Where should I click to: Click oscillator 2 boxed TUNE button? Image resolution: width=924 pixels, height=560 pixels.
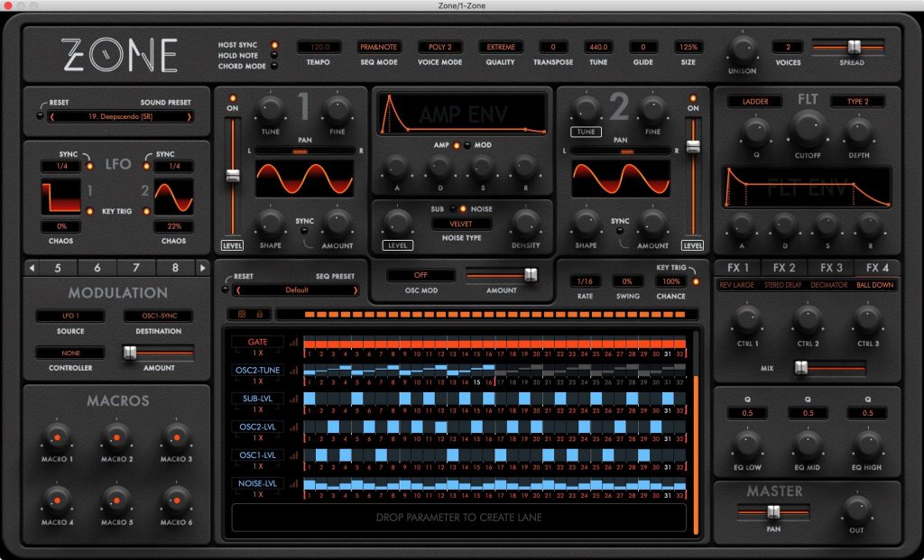pyautogui.click(x=586, y=132)
